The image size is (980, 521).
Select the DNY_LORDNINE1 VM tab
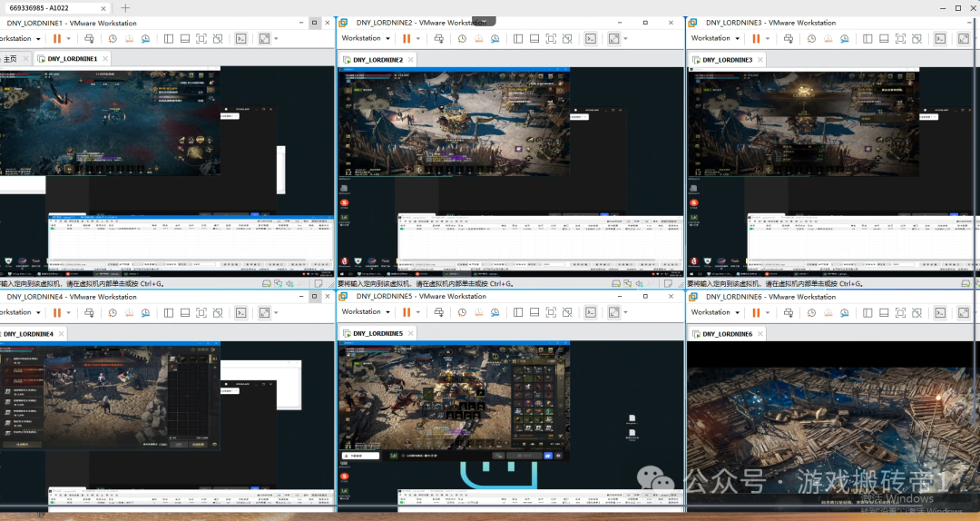pos(73,59)
